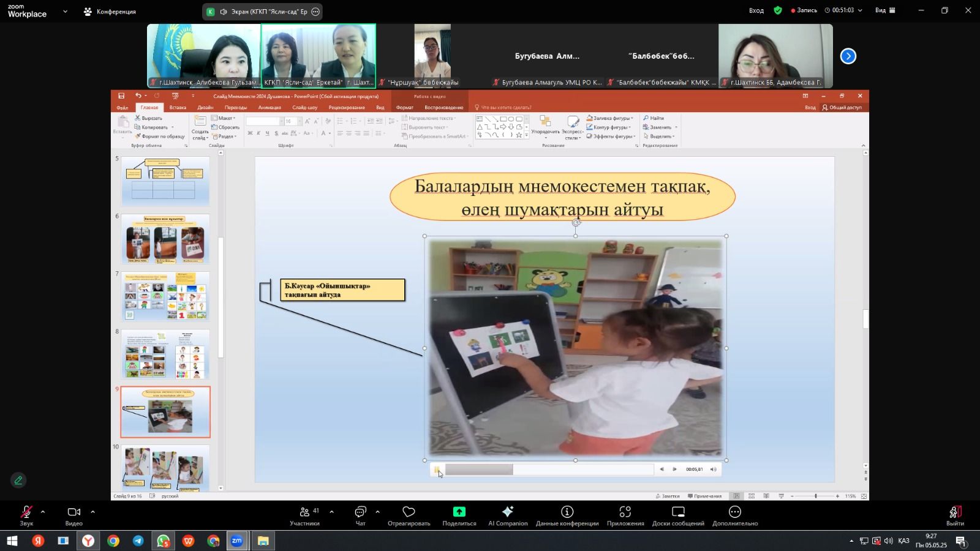Click the video playback progress bar
The height and width of the screenshot is (551, 980).
pos(549,470)
